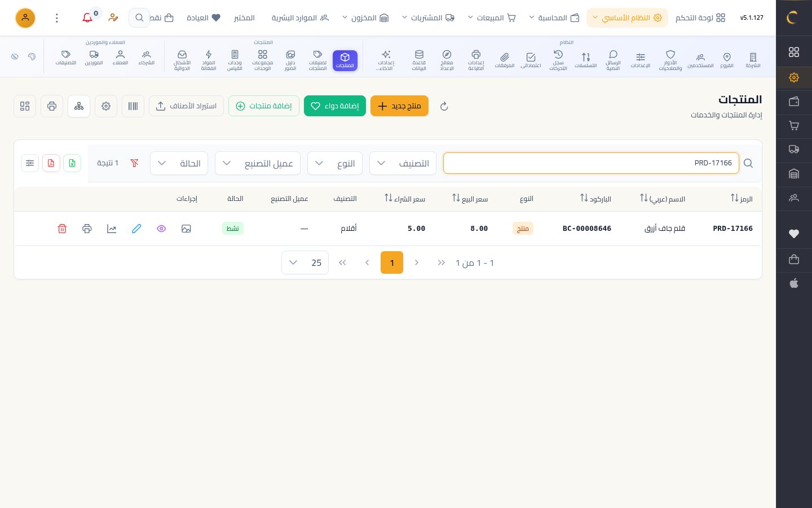The height and width of the screenshot is (508, 812).
Task: Click استيراد الأصناف import items button
Action: (186, 106)
